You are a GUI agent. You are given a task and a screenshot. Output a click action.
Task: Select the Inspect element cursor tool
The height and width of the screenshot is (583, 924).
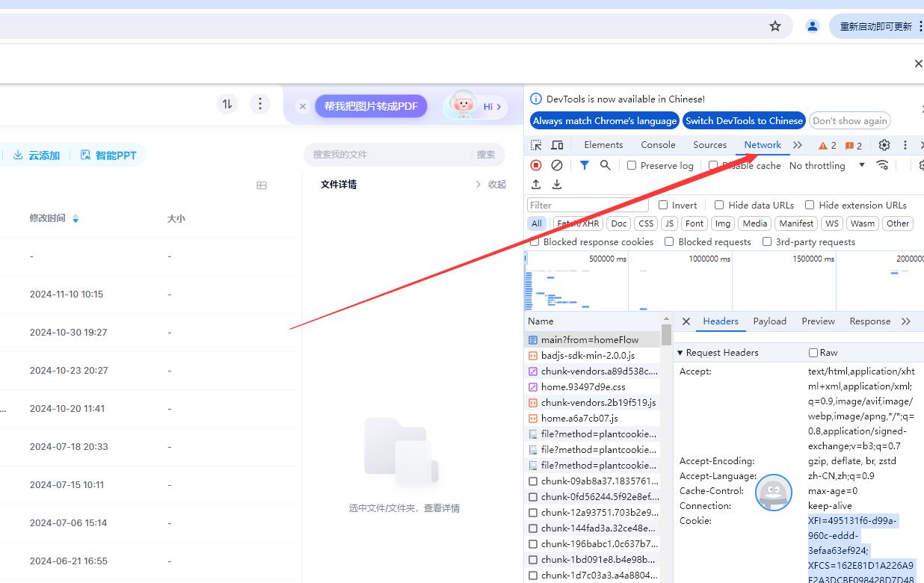(x=535, y=144)
